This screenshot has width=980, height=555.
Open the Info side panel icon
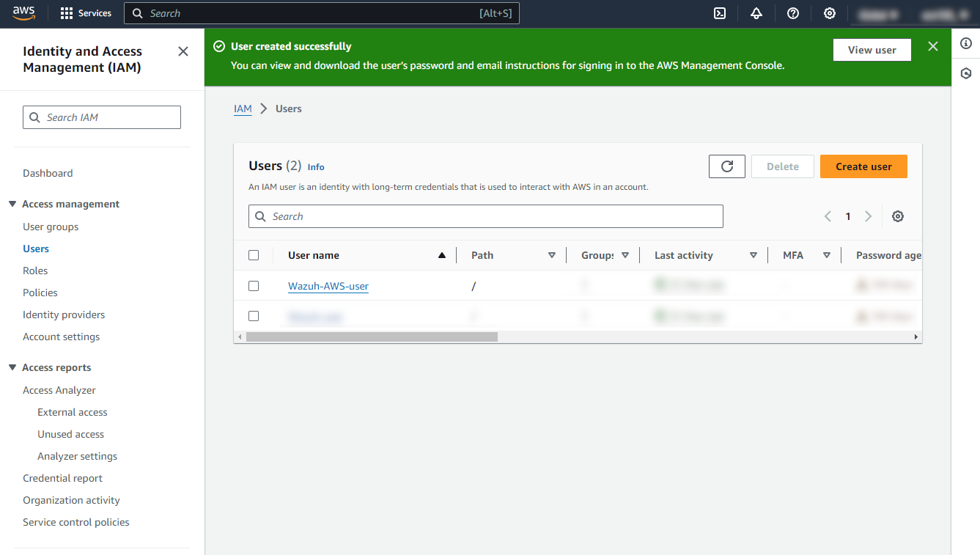tap(966, 43)
